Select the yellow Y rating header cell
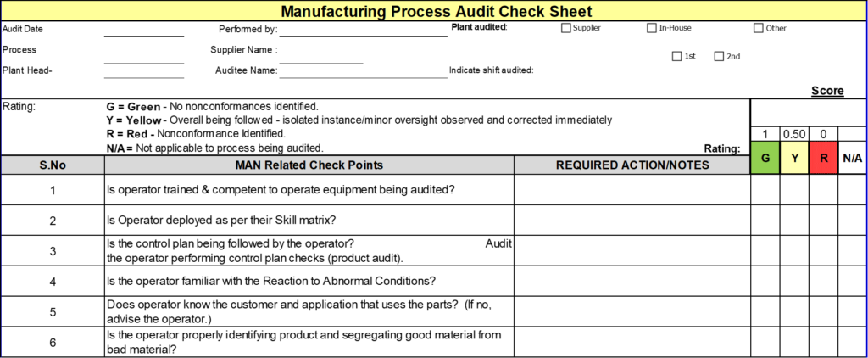 pyautogui.click(x=794, y=158)
